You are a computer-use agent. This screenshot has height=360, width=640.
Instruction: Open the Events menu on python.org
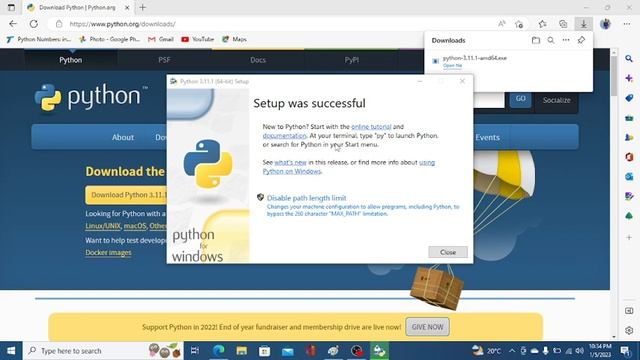coord(487,138)
